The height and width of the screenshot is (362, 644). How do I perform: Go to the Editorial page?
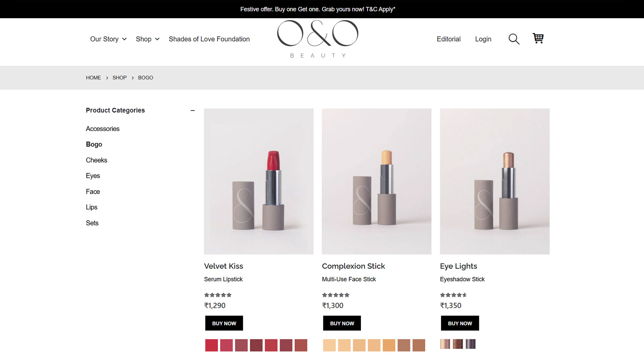(448, 39)
